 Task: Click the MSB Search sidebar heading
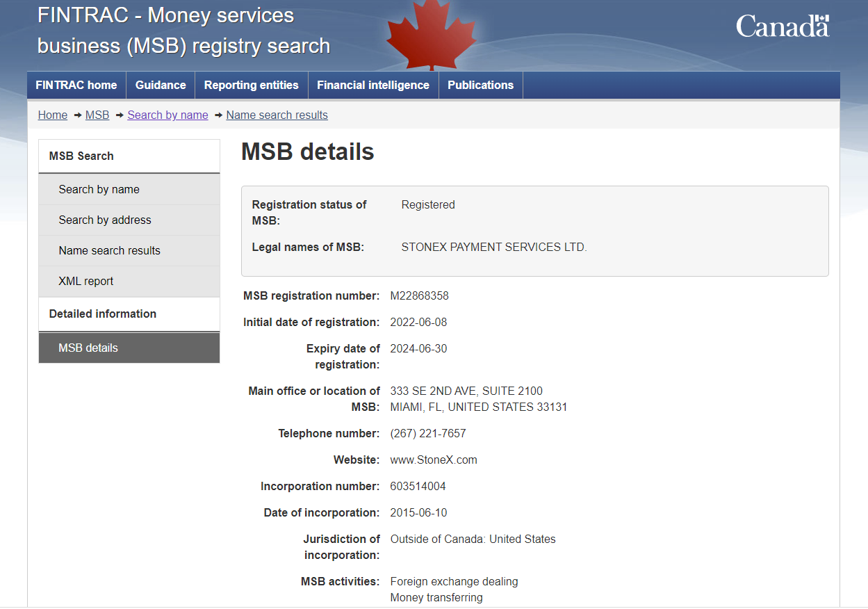click(x=129, y=156)
